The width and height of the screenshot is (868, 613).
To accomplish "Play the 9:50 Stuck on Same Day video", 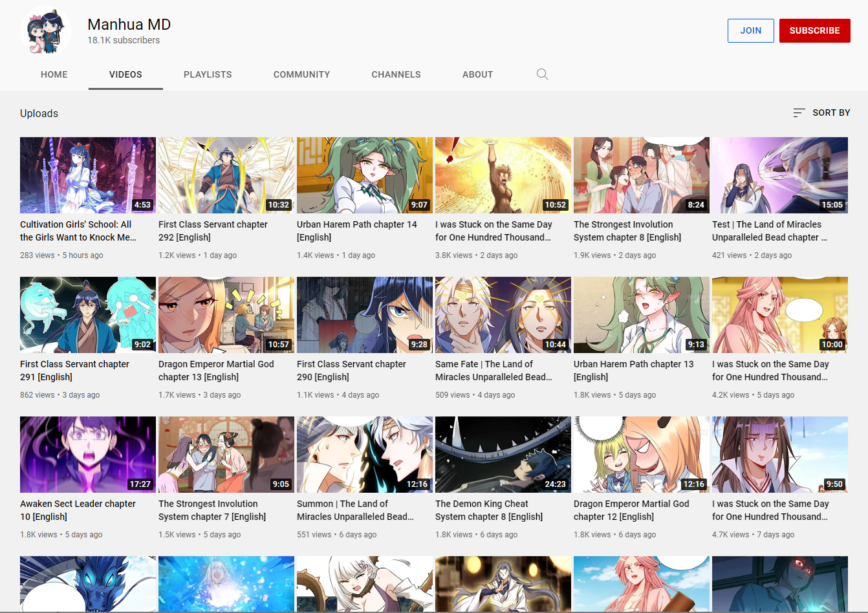I will click(x=780, y=455).
